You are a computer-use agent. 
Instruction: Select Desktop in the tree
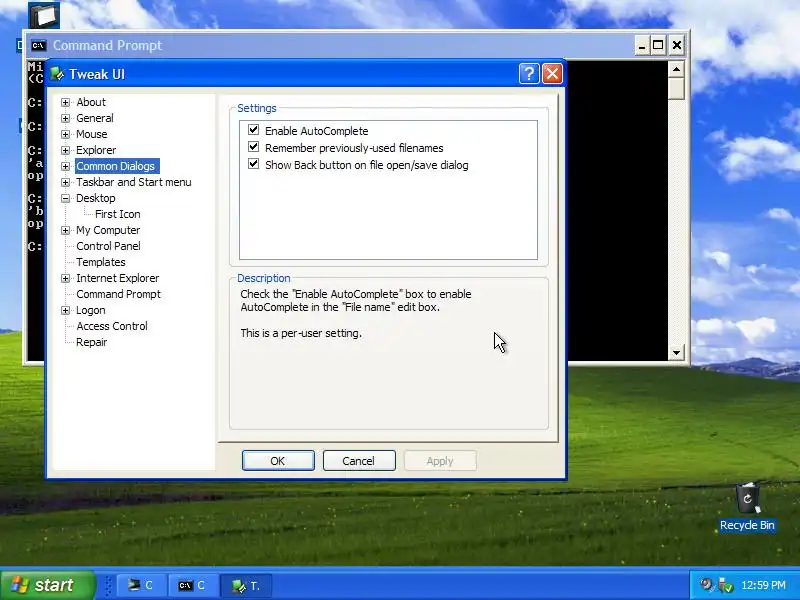click(x=95, y=198)
